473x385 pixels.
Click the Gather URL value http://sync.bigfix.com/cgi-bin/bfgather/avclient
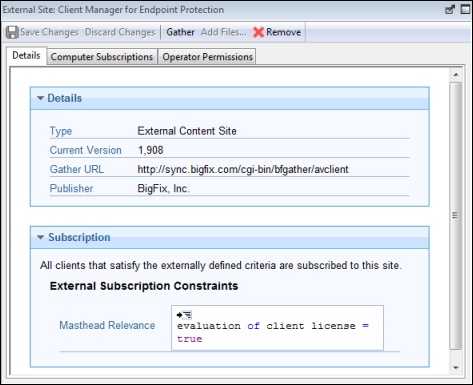(243, 169)
